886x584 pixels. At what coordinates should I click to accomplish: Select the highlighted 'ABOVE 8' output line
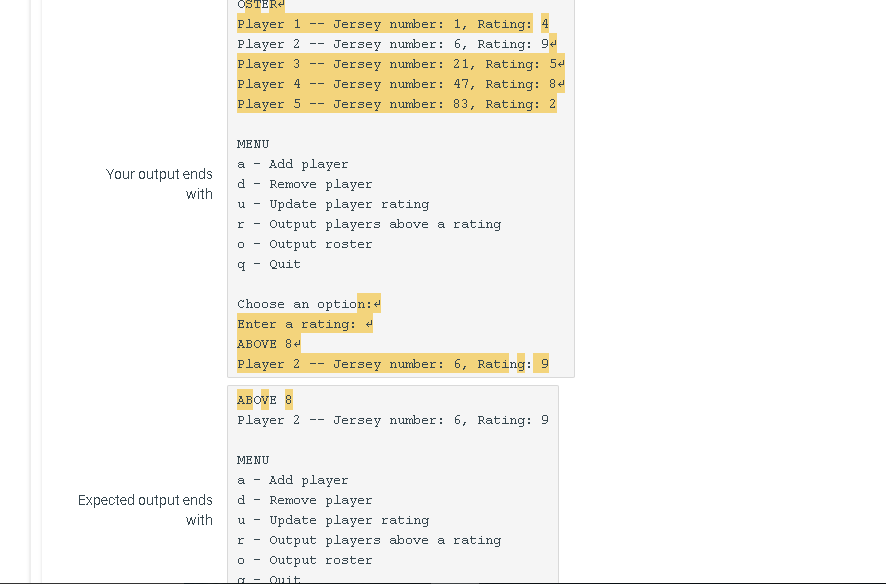click(x=263, y=343)
